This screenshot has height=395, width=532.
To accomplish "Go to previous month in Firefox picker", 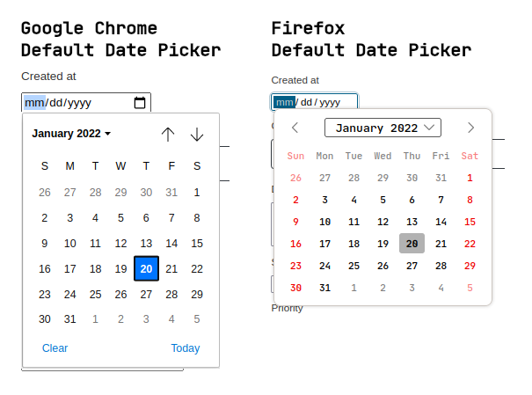I will click(x=295, y=128).
